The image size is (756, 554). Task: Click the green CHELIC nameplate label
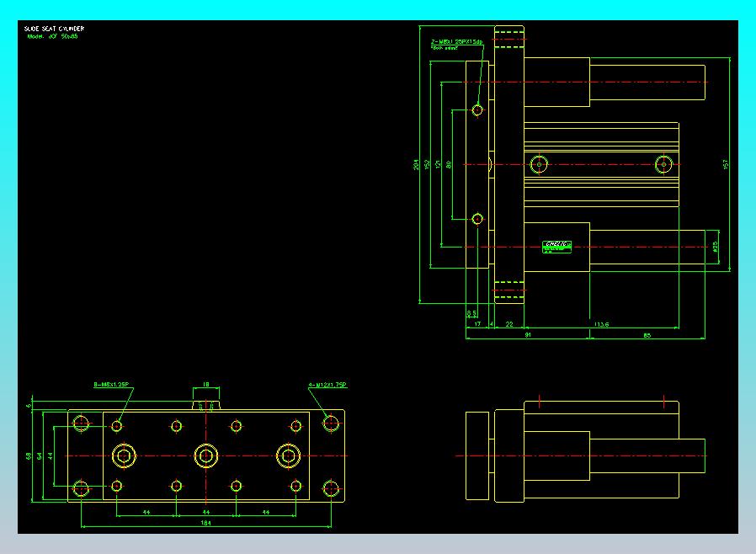pos(556,247)
